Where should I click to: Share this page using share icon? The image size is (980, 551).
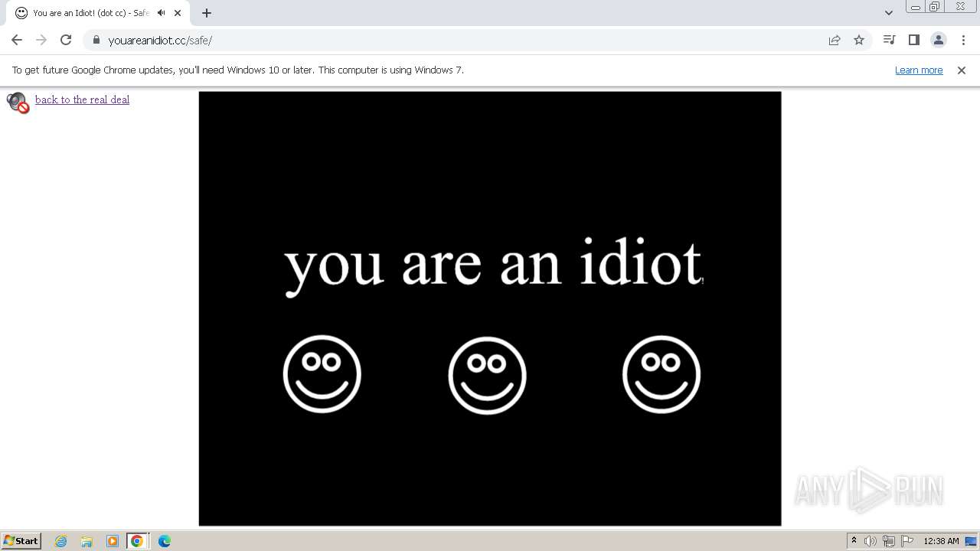pos(835,40)
